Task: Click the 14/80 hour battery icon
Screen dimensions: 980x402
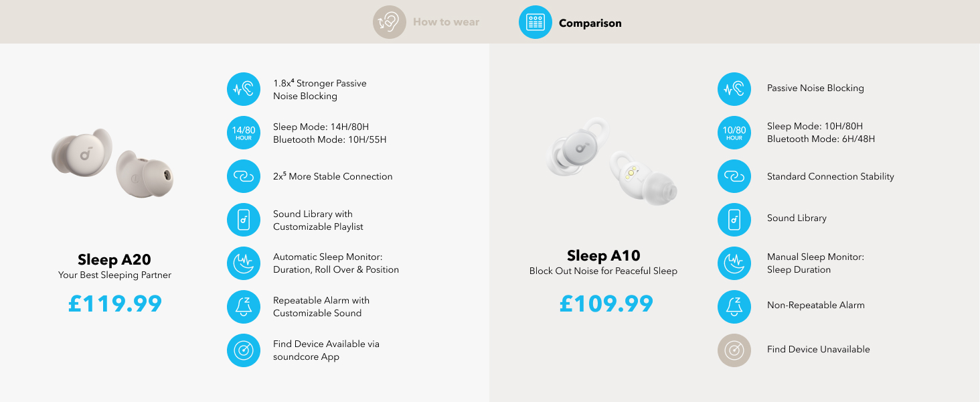Action: click(x=244, y=133)
